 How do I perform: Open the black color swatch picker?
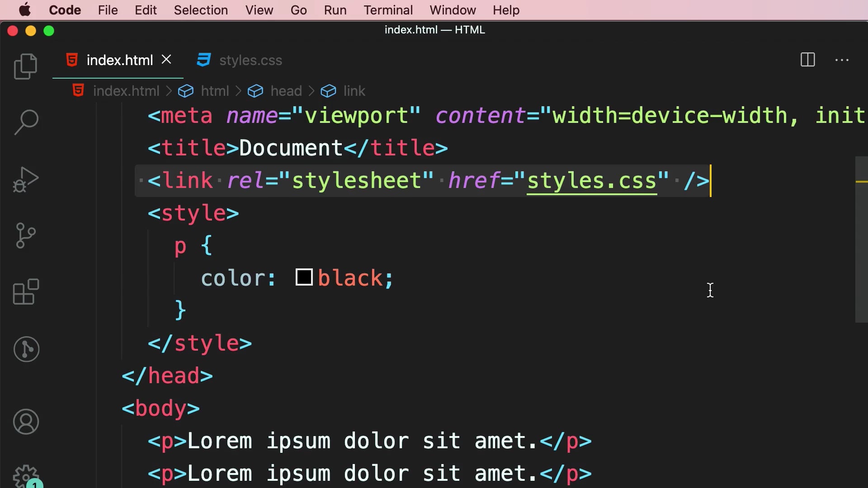[304, 277]
